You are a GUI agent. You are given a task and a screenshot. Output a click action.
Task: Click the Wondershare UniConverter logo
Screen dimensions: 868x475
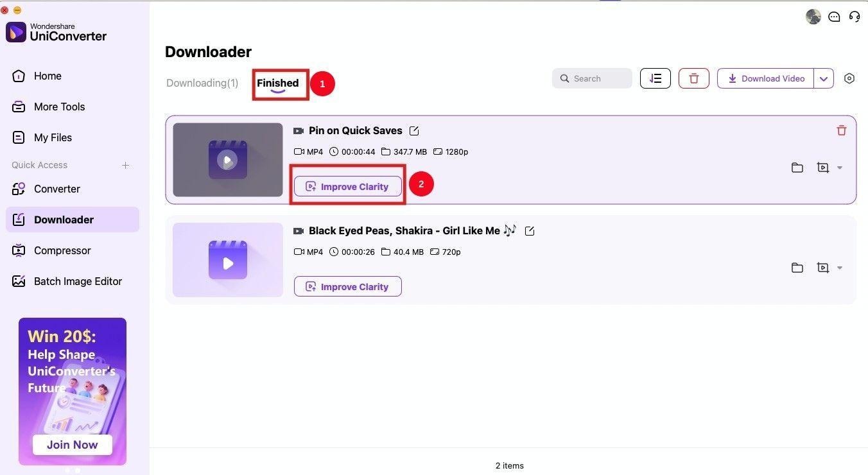click(56, 32)
